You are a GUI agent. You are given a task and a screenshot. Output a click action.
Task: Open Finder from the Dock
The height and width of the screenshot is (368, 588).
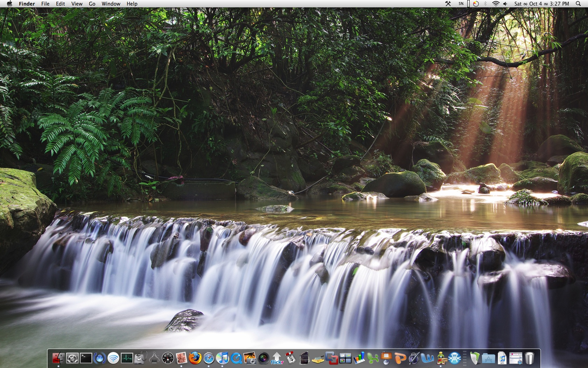pyautogui.click(x=58, y=358)
